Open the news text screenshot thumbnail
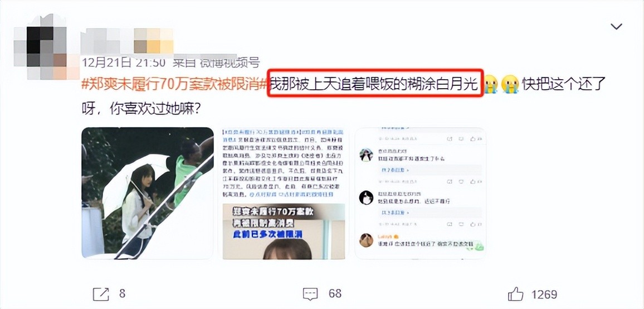Viewport: 644px width, 309px height. (x=284, y=193)
